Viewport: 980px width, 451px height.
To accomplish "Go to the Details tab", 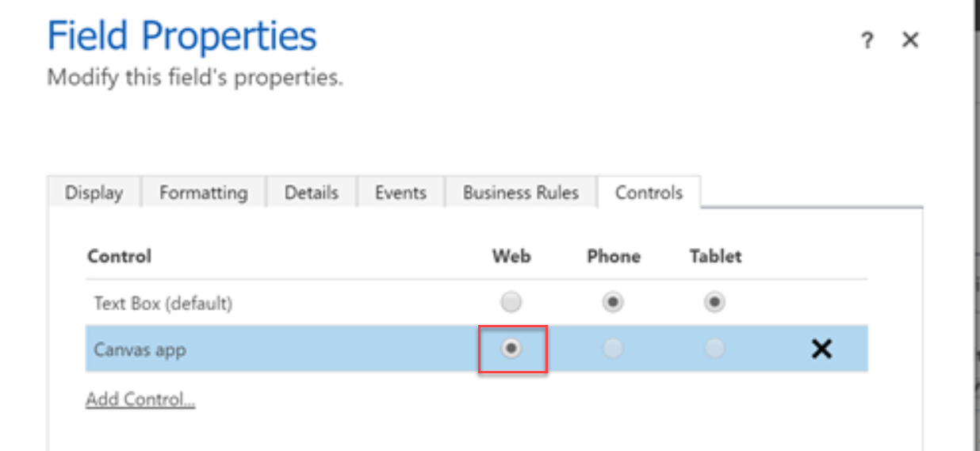I will point(311,193).
